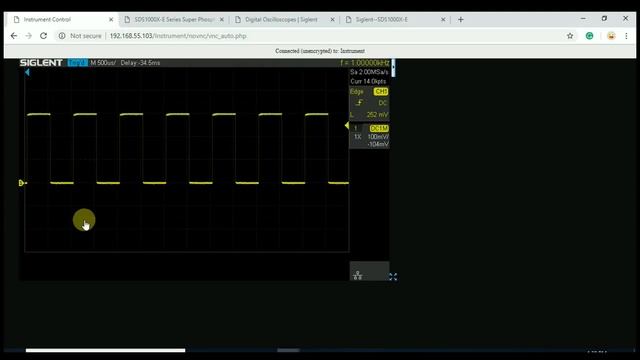Bookmark this page with the star icon
The image size is (640, 360).
(x=570, y=36)
